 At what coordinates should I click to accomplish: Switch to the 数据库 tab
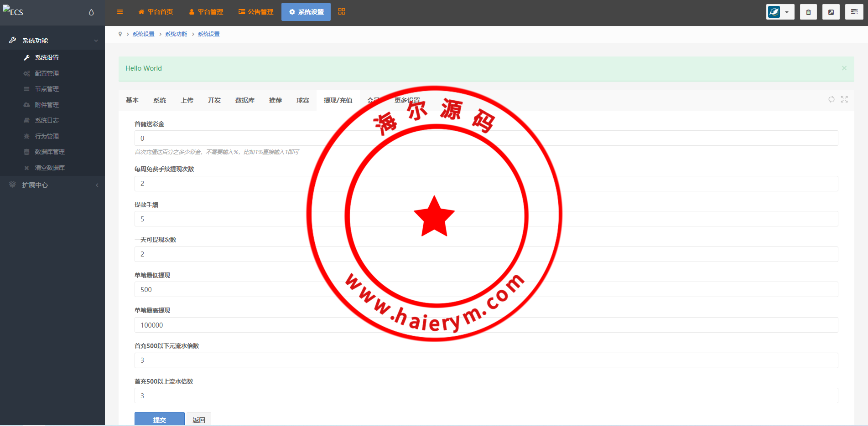tap(245, 100)
